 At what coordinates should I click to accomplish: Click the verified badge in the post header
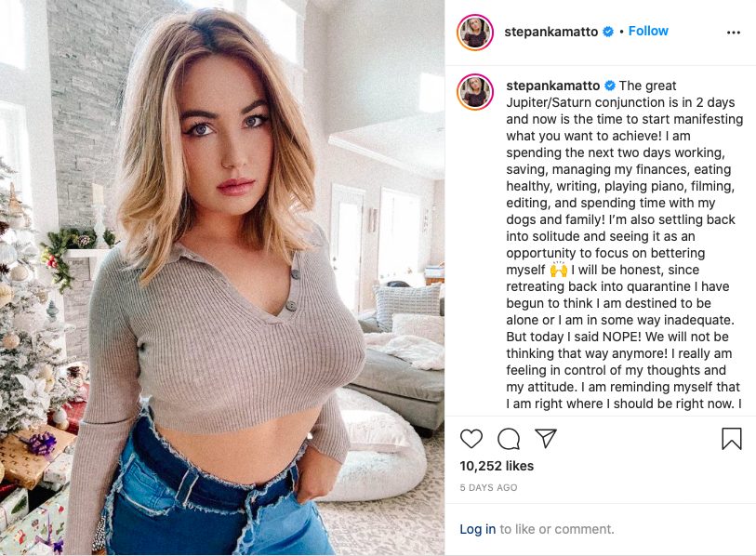pyautogui.click(x=608, y=32)
